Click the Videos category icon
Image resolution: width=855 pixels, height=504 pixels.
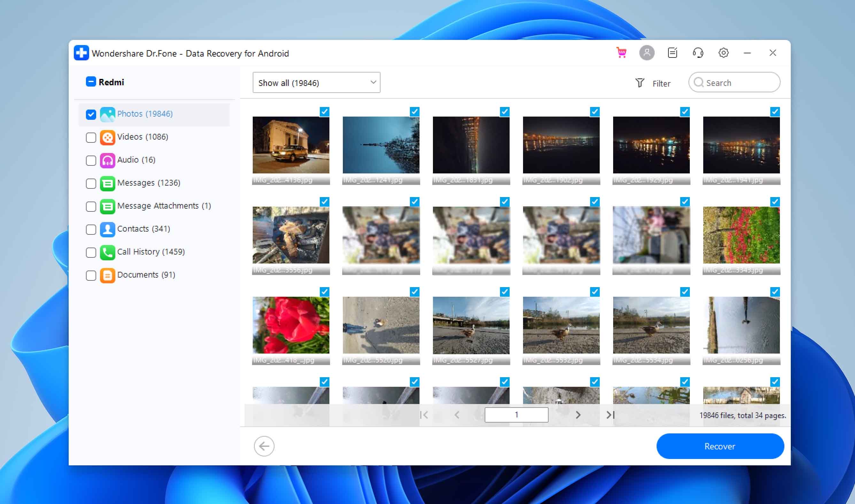click(x=107, y=138)
